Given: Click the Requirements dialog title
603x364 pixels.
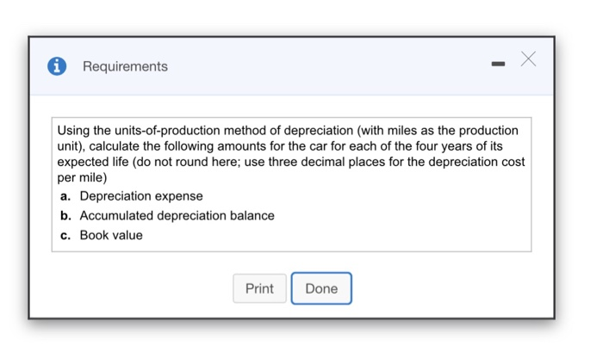Looking at the screenshot, I should coord(125,66).
